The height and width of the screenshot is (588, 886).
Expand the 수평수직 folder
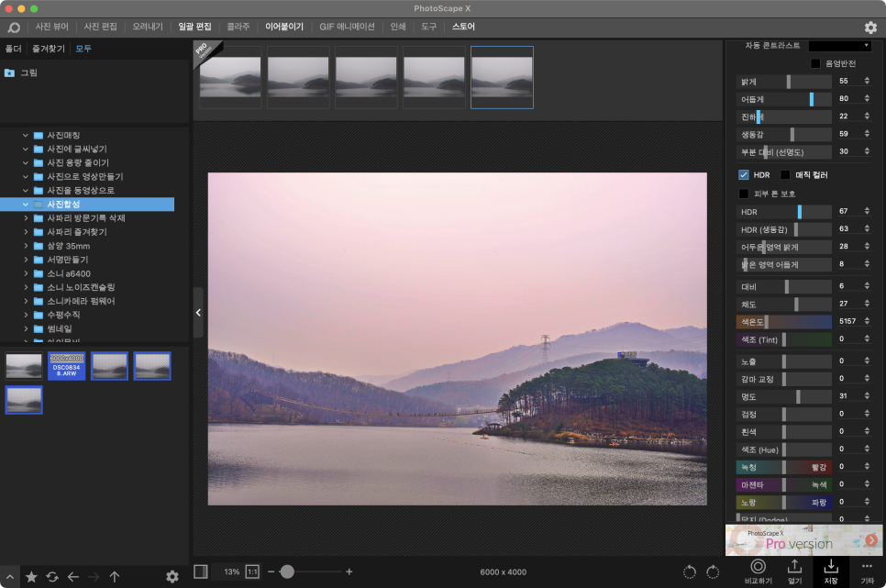pos(26,315)
